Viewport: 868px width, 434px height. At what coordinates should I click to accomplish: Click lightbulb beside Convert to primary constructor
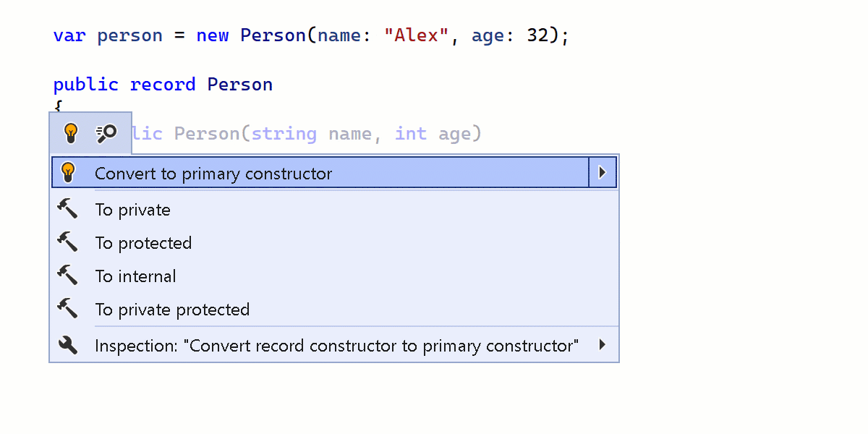tap(68, 172)
